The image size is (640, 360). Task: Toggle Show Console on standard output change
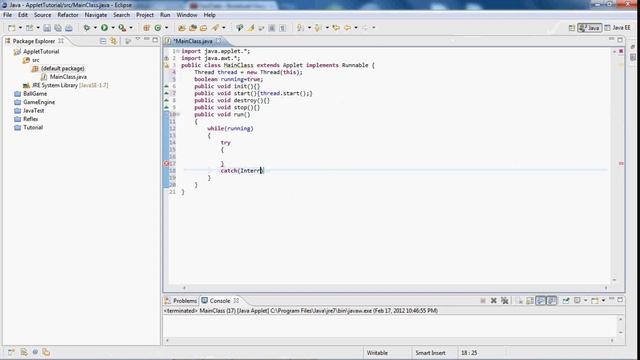(541, 300)
